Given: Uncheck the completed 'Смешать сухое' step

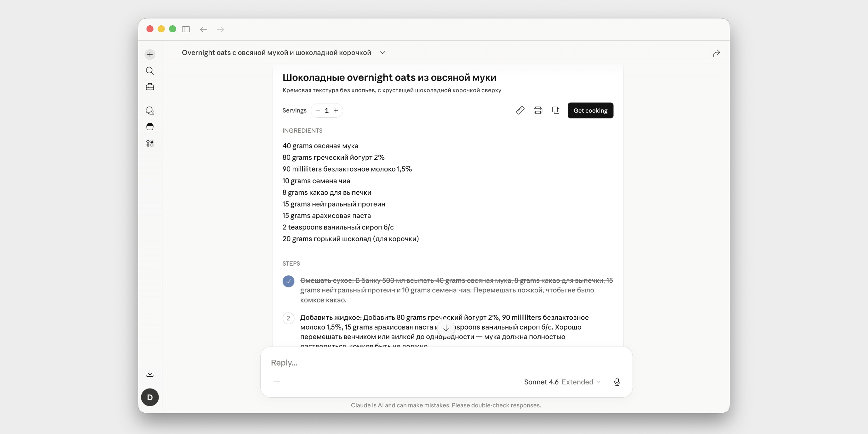Looking at the screenshot, I should tap(289, 281).
